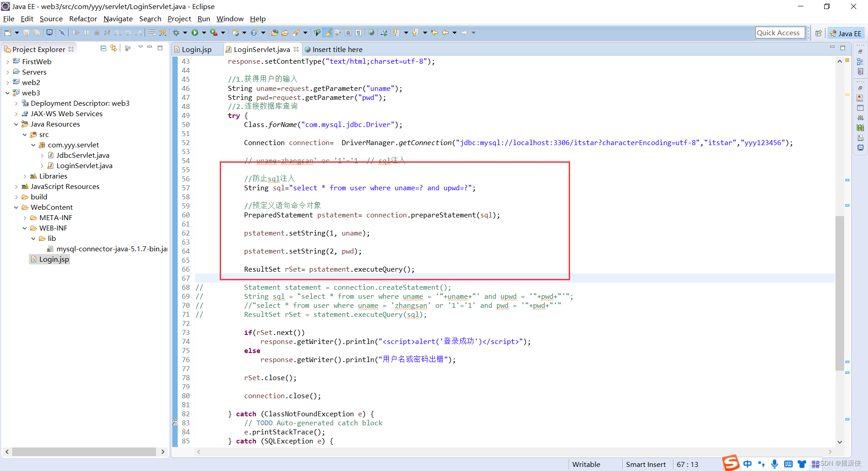
Task: Click the Task List icon in right trim
Action: (860, 71)
